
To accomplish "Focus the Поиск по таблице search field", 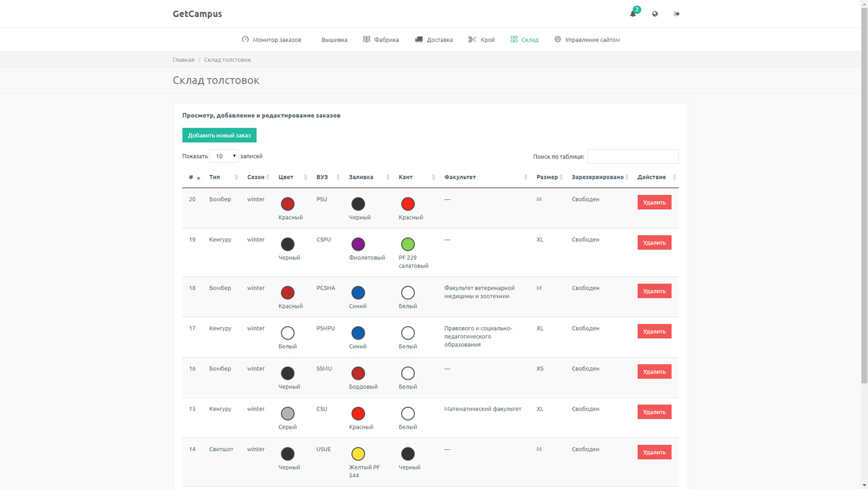I will tap(633, 156).
